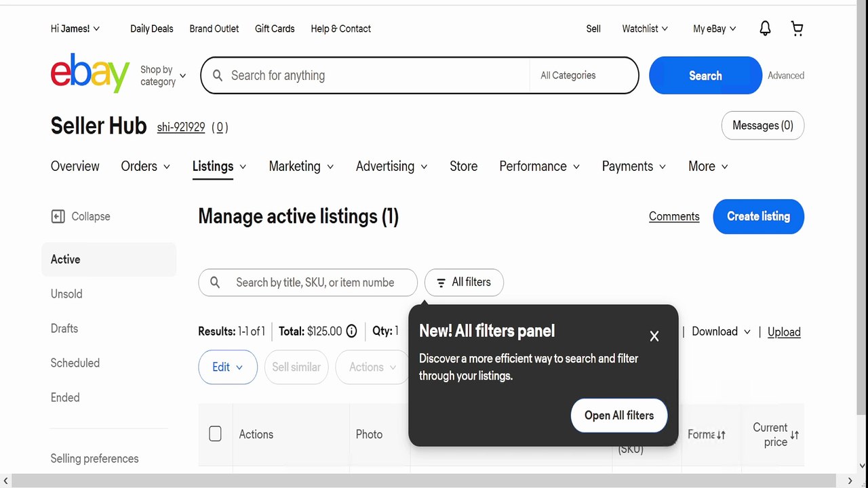
Task: Open Help & Contact link
Action: tap(340, 28)
